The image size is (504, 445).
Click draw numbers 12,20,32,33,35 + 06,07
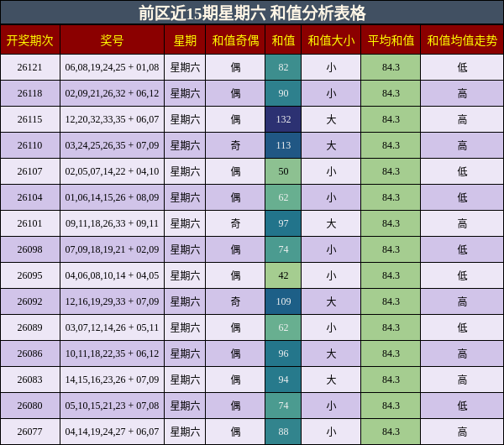pos(112,119)
